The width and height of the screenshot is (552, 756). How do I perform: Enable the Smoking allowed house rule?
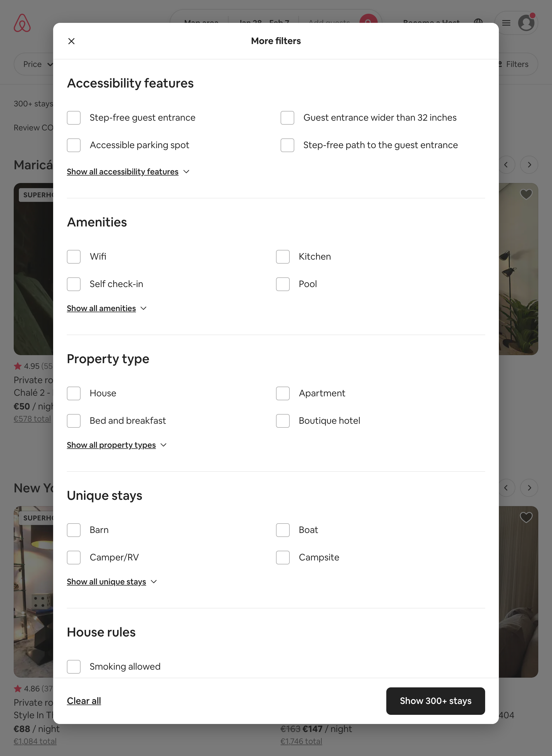pos(73,667)
